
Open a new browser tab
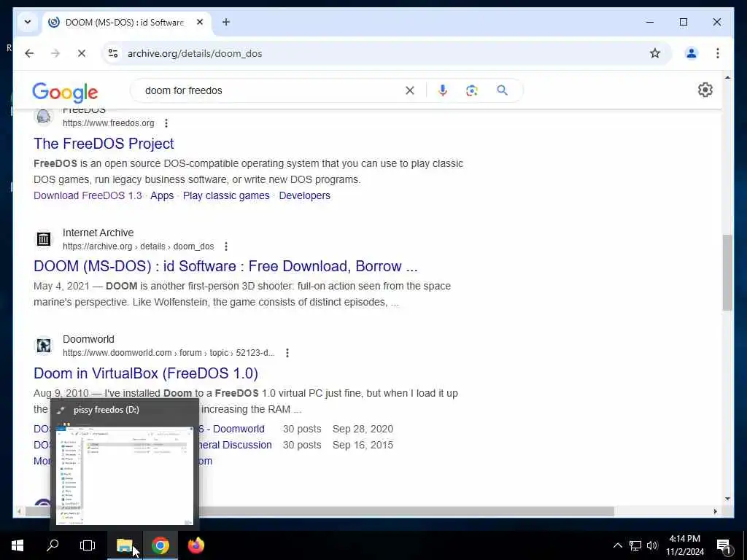pos(226,22)
